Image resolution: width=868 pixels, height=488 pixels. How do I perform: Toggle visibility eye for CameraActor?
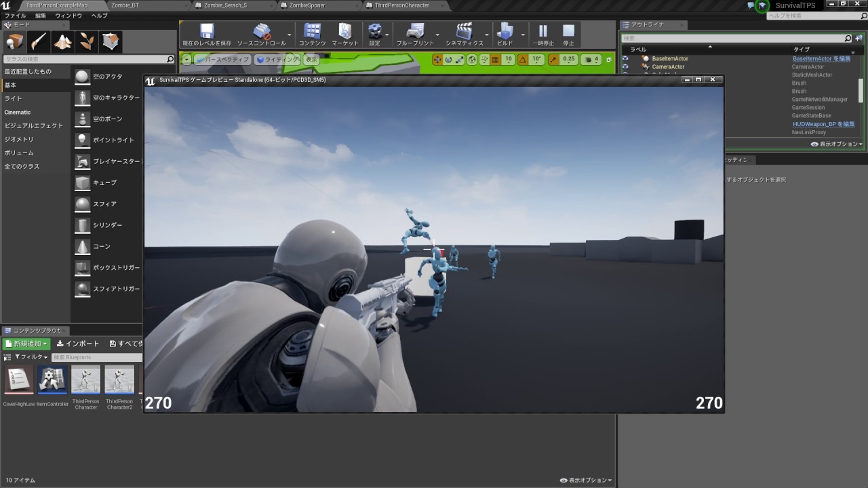(x=625, y=66)
